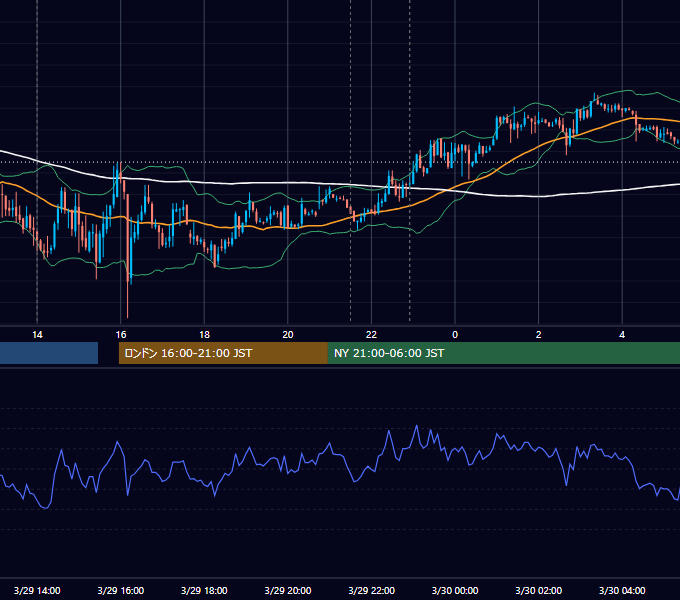The height and width of the screenshot is (600, 680).
Task: Click the blue session bar before London
Action: pyautogui.click(x=49, y=353)
